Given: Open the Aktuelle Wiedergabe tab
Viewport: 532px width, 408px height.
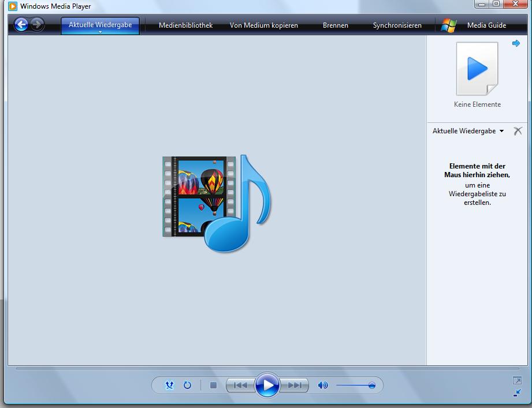Looking at the screenshot, I should click(100, 25).
